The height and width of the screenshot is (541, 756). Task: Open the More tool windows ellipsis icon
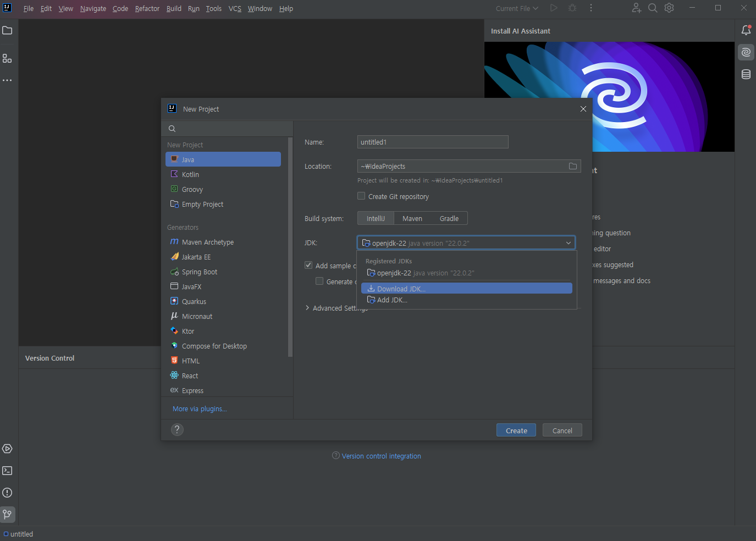(x=7, y=80)
